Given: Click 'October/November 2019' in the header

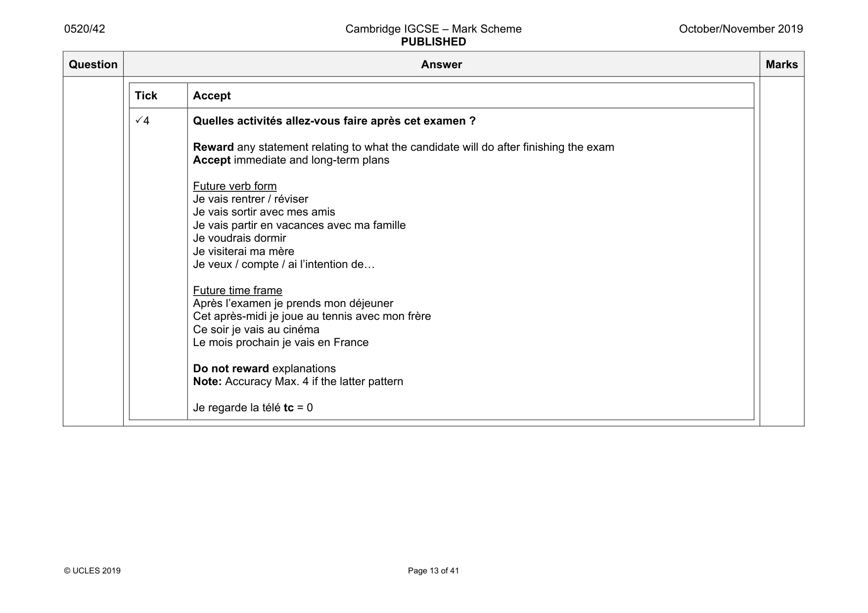Looking at the screenshot, I should pyautogui.click(x=740, y=29).
